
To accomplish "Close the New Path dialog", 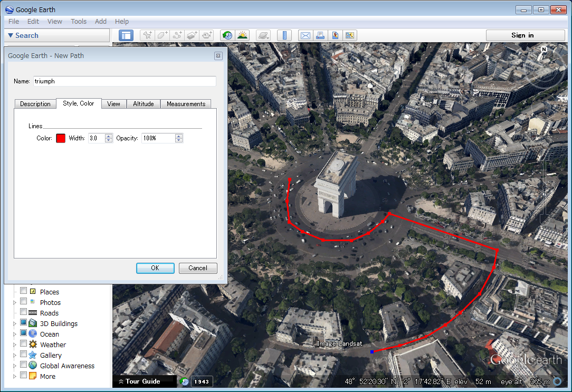I will coord(218,56).
